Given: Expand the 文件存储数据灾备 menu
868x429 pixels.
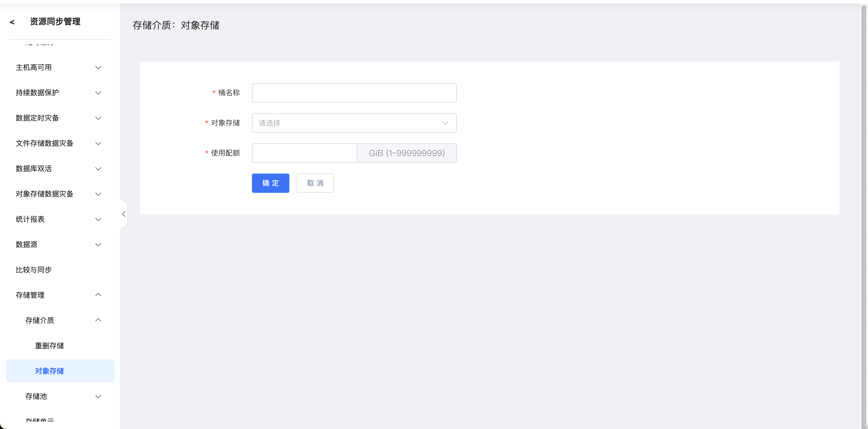Looking at the screenshot, I should pyautogui.click(x=58, y=143).
